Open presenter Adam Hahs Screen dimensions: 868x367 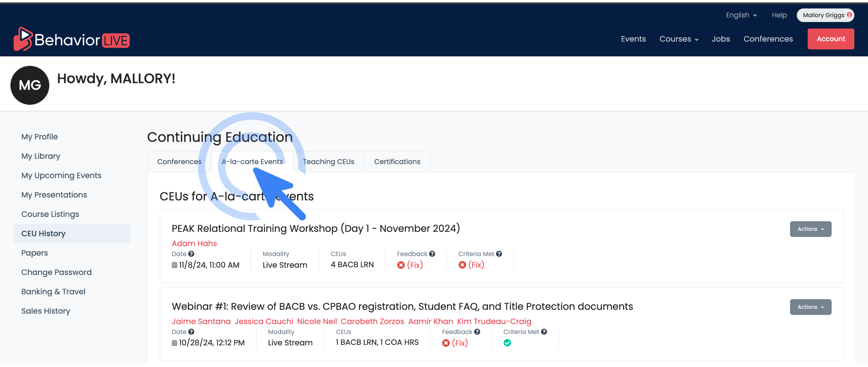tap(194, 243)
